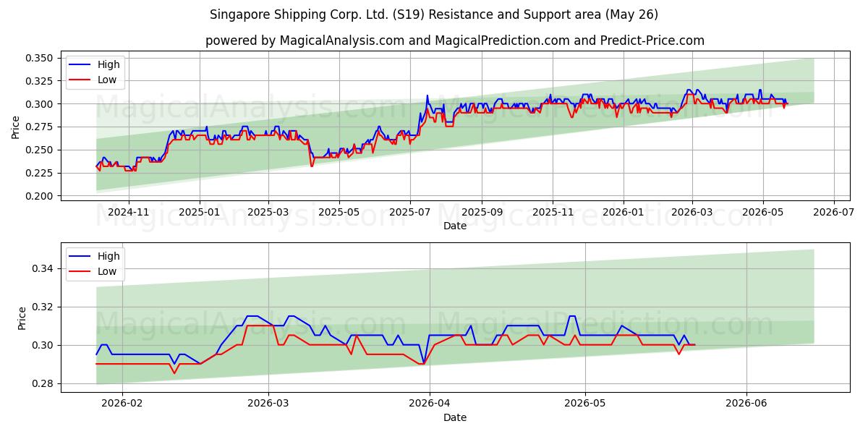This screenshot has height=434, width=868.
Task: Click the 2026-07 date tick label
Action: [833, 212]
